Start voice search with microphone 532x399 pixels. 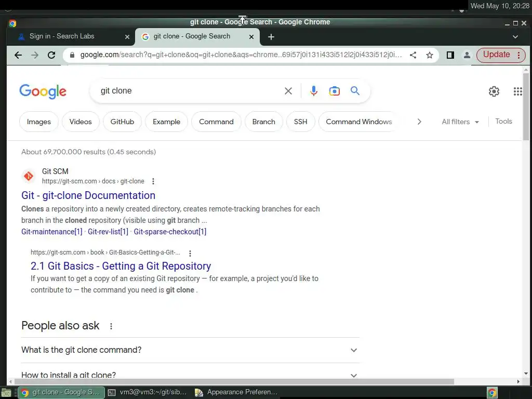point(314,91)
